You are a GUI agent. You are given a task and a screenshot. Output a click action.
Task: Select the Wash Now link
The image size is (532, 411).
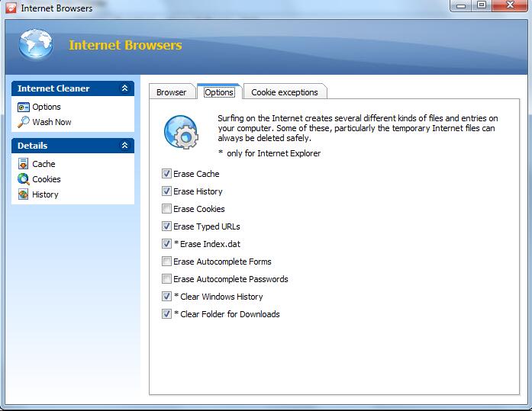coord(52,122)
